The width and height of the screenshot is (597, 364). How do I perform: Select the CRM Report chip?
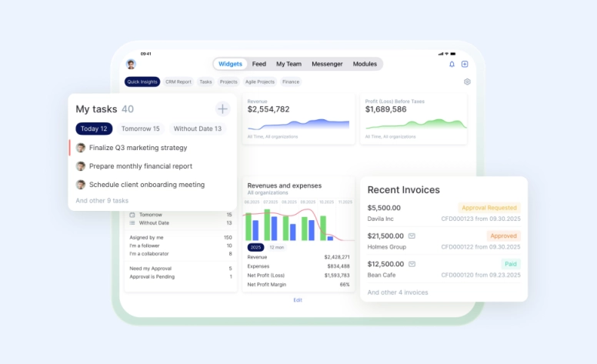pyautogui.click(x=178, y=82)
